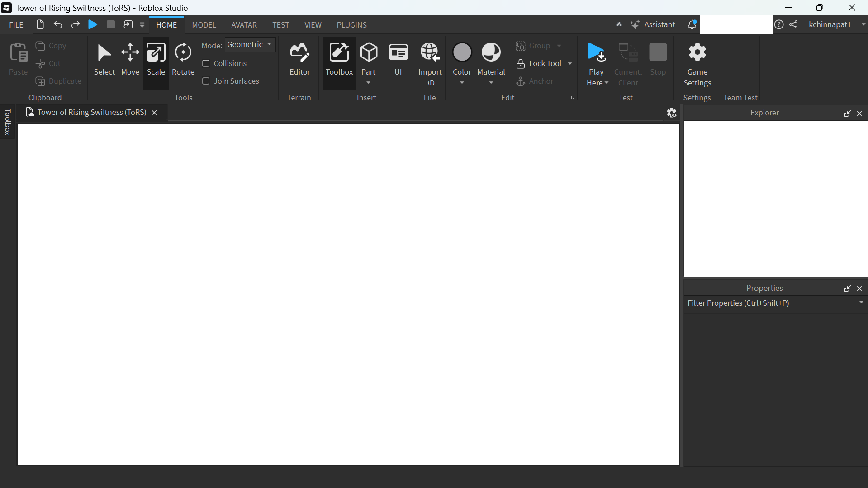
Task: Collapse the ribbon with the up arrow
Action: (619, 24)
